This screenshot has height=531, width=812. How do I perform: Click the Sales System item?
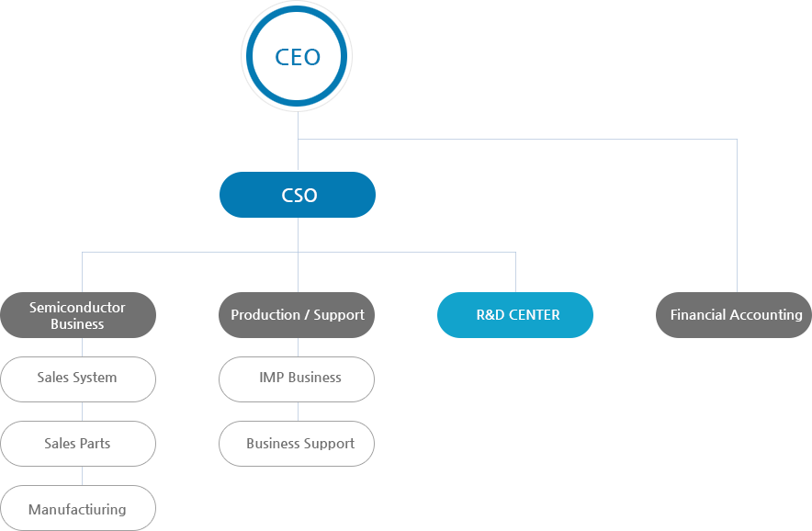point(78,378)
